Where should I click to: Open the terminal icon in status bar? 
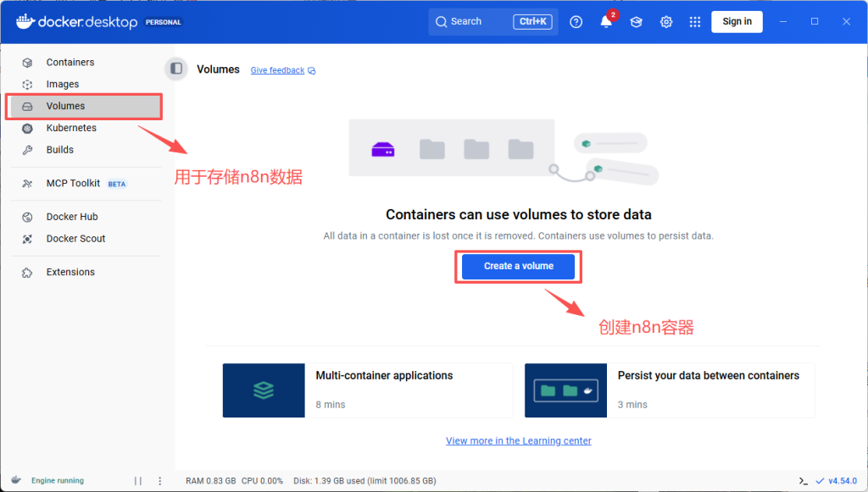click(x=803, y=481)
